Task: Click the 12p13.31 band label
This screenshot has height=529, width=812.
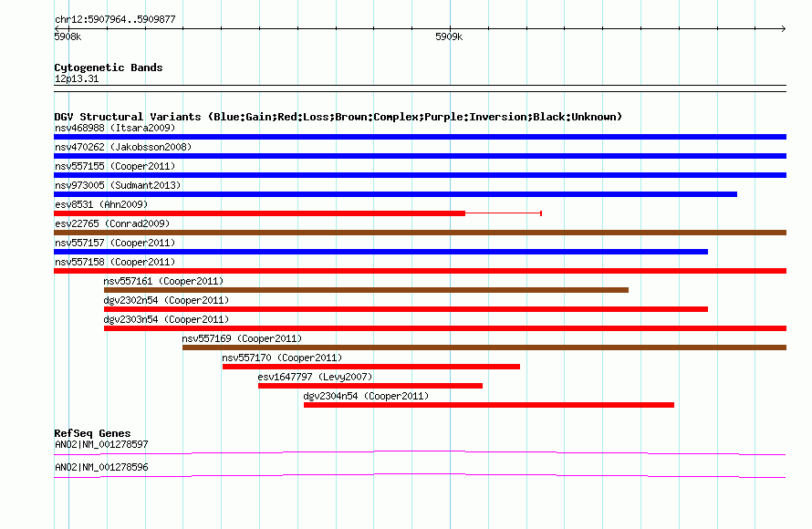Action: point(77,78)
